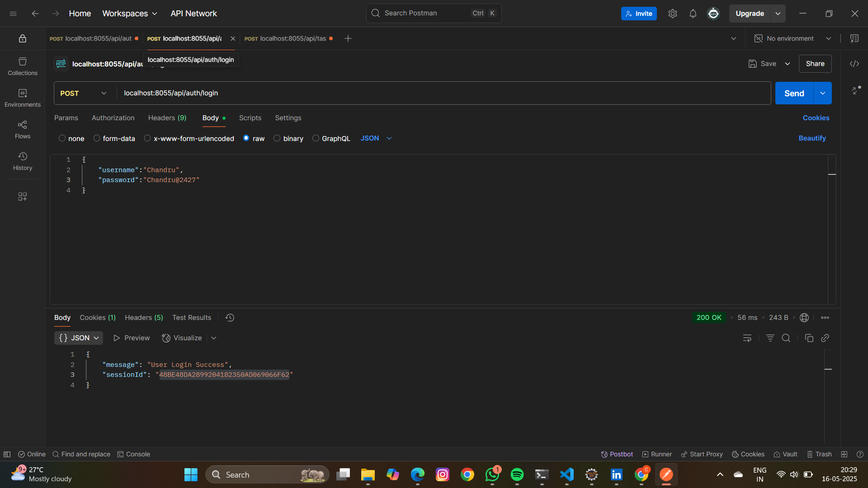Open Visual Studio Code from taskbar
This screenshot has height=488, width=868.
coord(566,474)
